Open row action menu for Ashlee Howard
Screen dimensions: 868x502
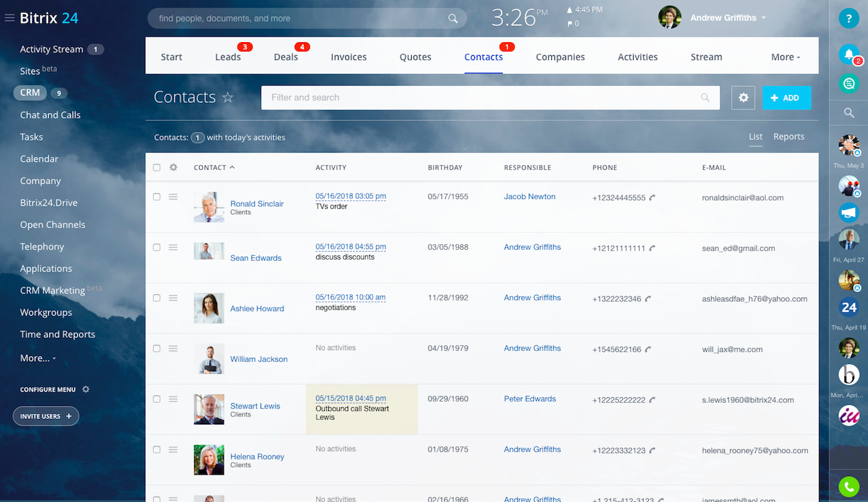click(x=173, y=298)
